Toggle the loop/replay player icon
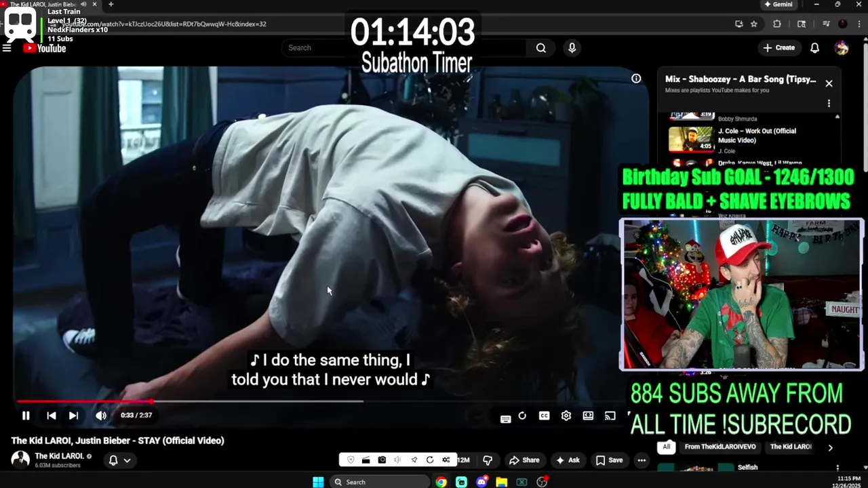Screen dimensions: 868x488 522,415
